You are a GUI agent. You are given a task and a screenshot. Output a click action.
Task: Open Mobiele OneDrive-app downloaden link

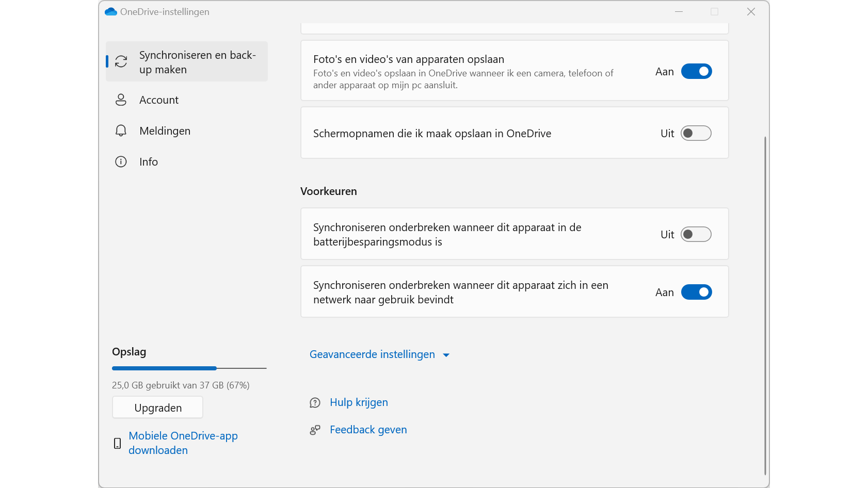[183, 443]
